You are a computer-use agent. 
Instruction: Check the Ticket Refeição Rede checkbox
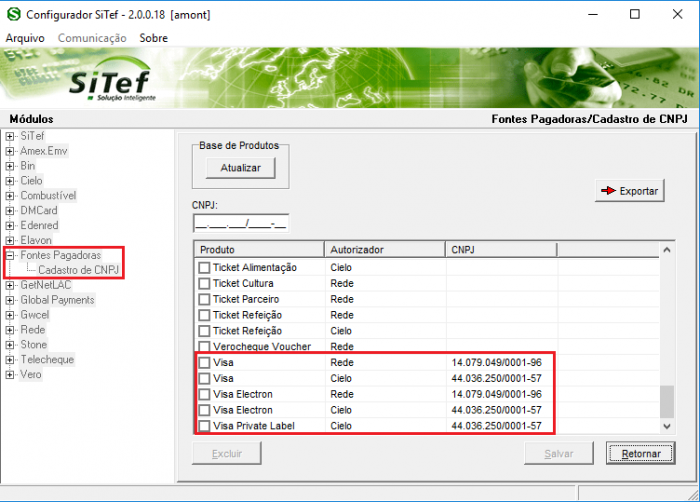pyautogui.click(x=204, y=315)
